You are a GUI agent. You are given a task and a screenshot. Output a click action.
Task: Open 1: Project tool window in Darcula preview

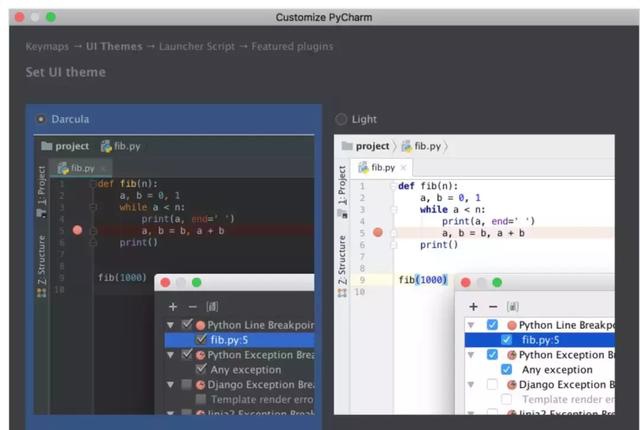pos(42,186)
